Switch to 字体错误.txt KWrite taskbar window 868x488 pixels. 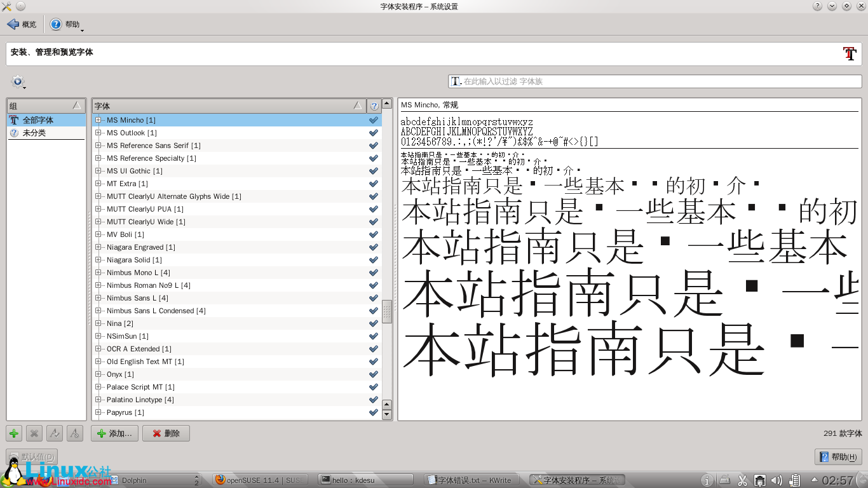tap(471, 480)
